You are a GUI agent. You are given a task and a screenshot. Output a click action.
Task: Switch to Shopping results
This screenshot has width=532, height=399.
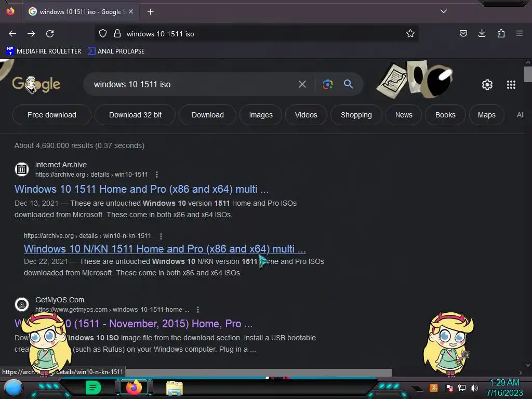pos(356,115)
